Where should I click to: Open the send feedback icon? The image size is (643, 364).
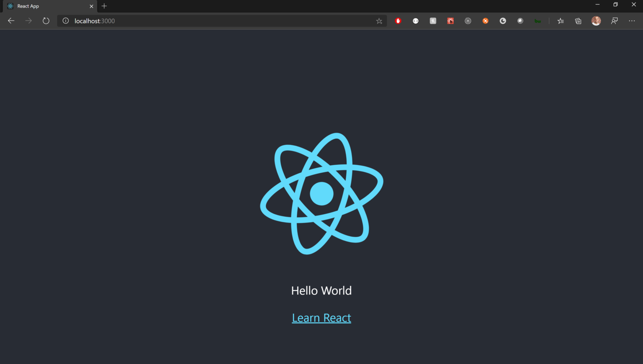coord(614,21)
